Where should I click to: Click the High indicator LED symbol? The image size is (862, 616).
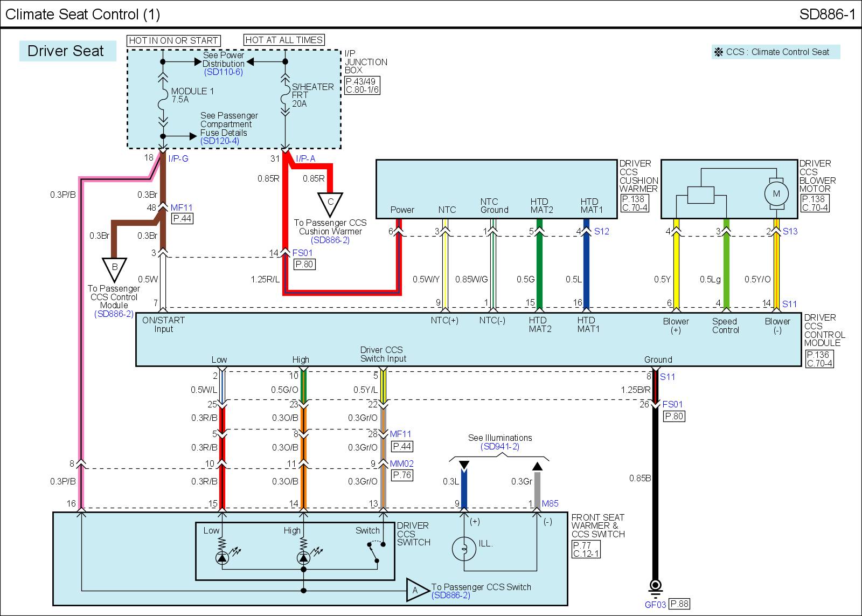coord(303,558)
